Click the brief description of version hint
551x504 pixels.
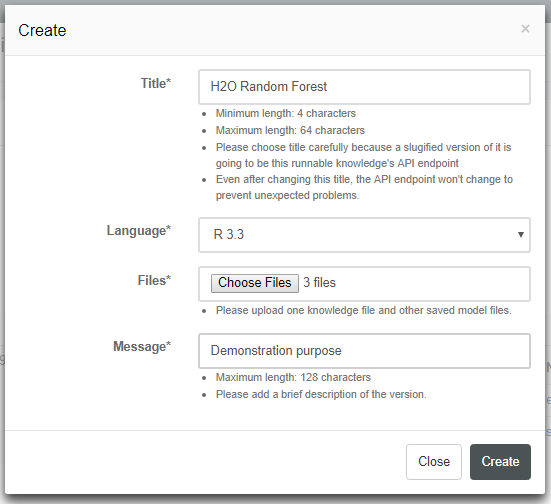coord(321,394)
